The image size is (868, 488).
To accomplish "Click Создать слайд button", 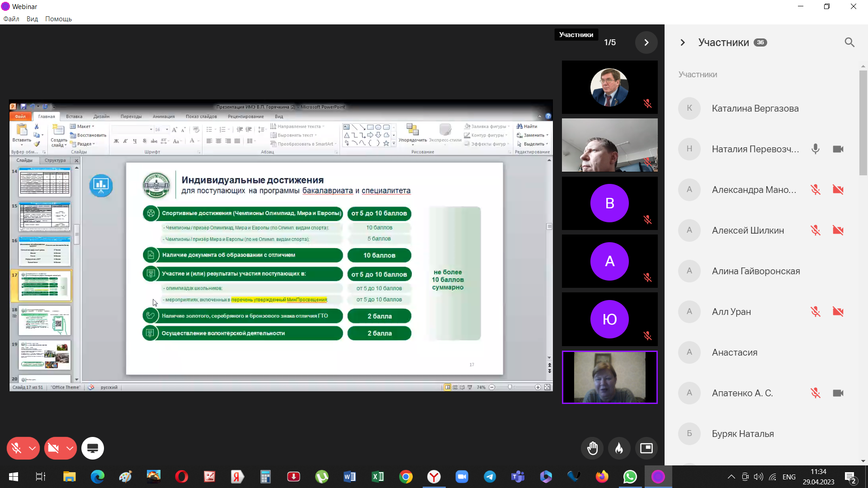I will tap(59, 136).
